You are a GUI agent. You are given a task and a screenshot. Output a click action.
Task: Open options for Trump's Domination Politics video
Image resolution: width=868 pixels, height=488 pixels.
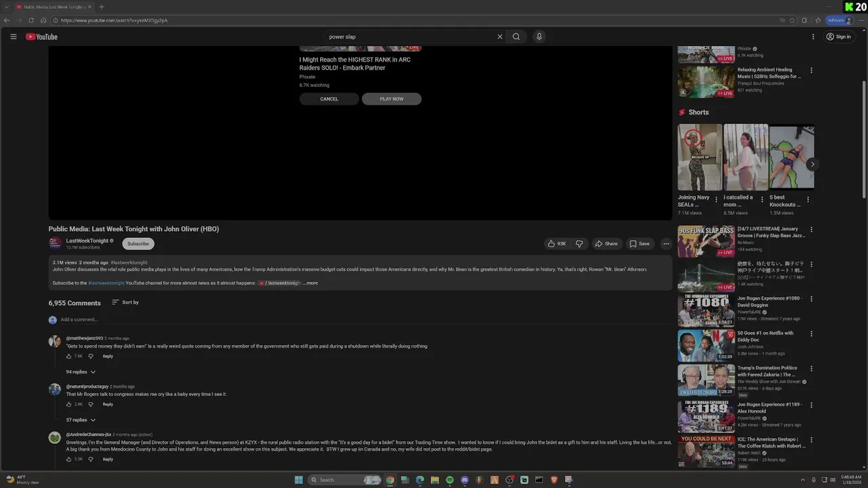tap(811, 369)
